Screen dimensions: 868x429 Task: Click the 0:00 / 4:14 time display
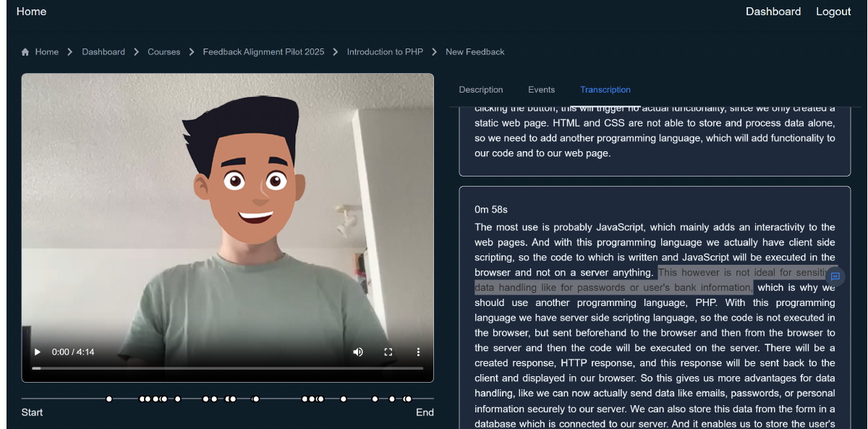pyautogui.click(x=73, y=352)
